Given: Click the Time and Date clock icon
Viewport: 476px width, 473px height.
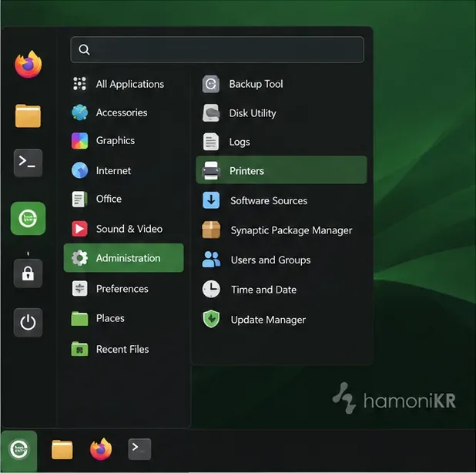Looking at the screenshot, I should pyautogui.click(x=211, y=289).
